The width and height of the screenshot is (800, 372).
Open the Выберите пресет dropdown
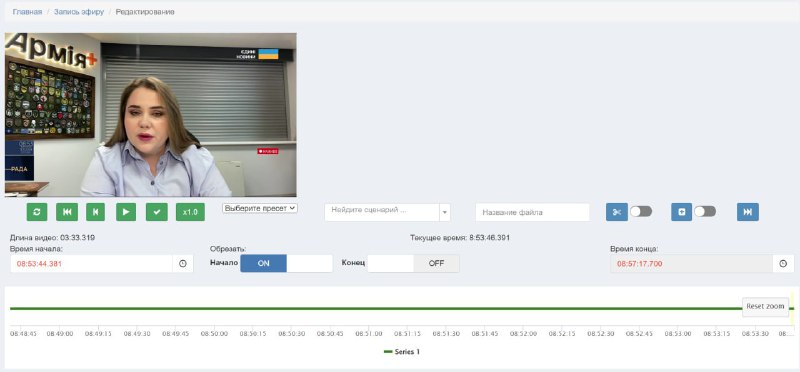coord(260,208)
